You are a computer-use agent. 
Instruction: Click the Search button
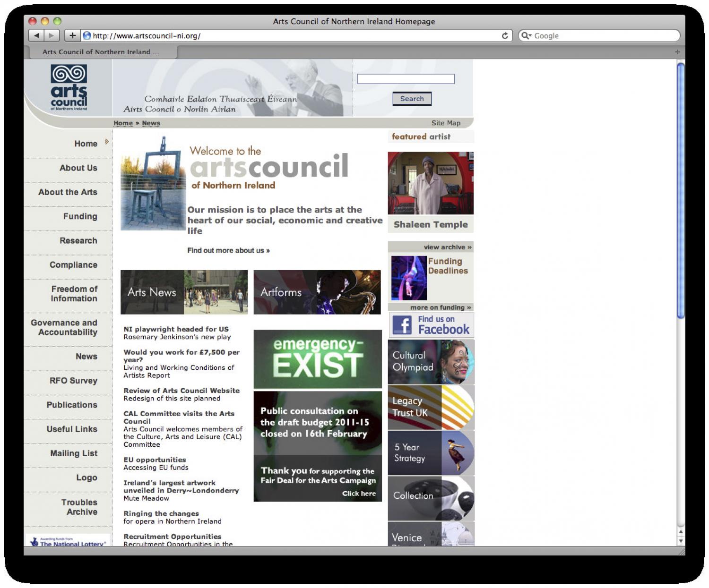point(412,99)
